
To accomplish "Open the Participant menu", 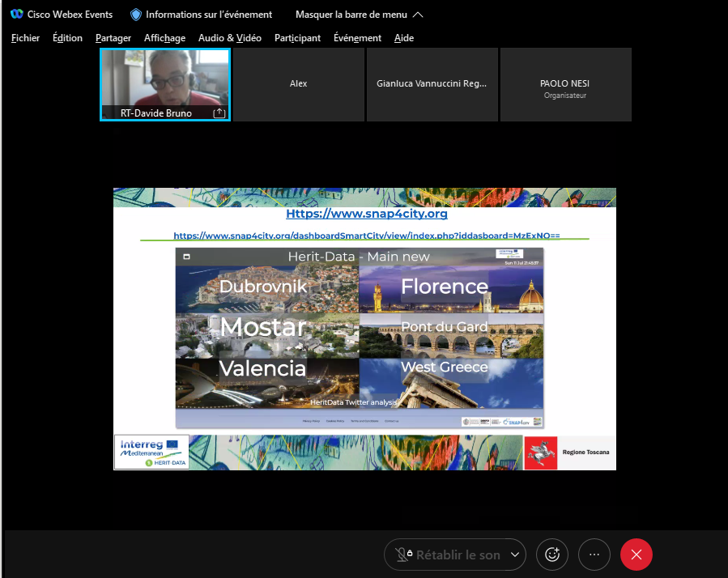I will (297, 38).
